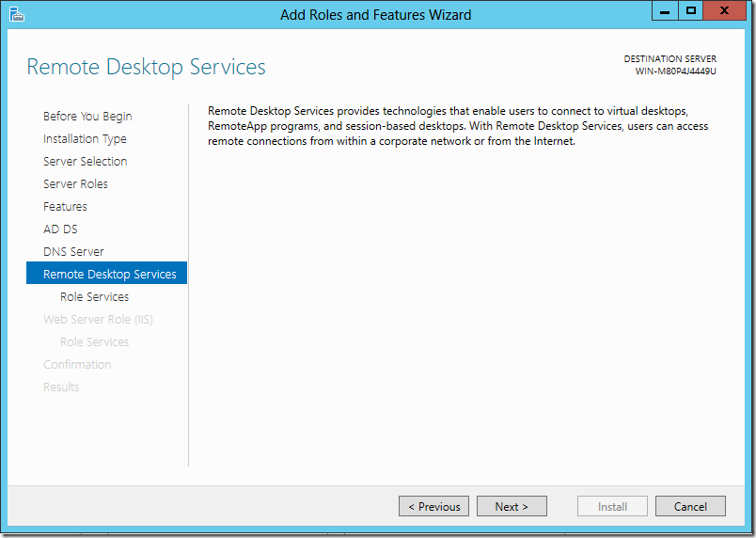Minimize the Add Roles and Features Wizard
Viewport: 756px width, 538px height.
pos(666,11)
